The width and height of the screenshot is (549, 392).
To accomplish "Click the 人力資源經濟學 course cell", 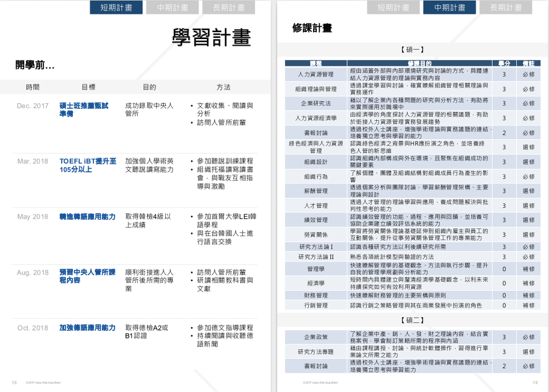I will pos(316,118).
